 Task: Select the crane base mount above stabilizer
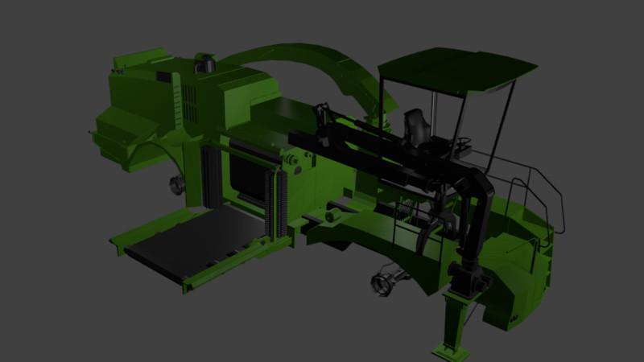[468, 280]
